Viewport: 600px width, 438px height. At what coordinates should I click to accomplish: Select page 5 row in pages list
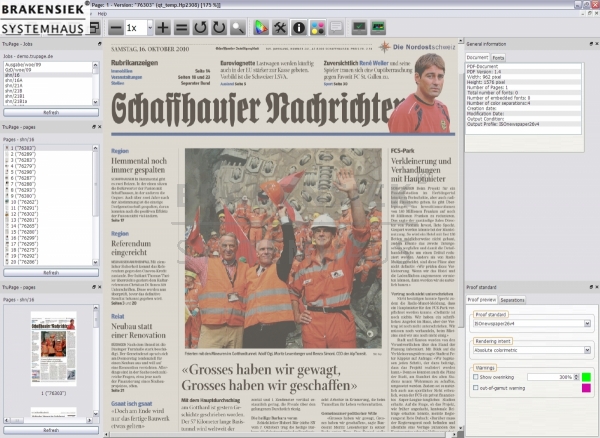tap(48, 172)
